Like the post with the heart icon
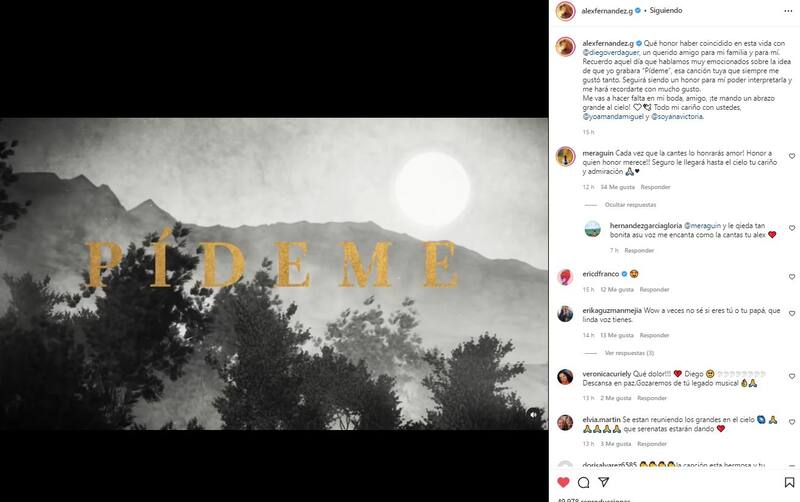 tap(564, 482)
